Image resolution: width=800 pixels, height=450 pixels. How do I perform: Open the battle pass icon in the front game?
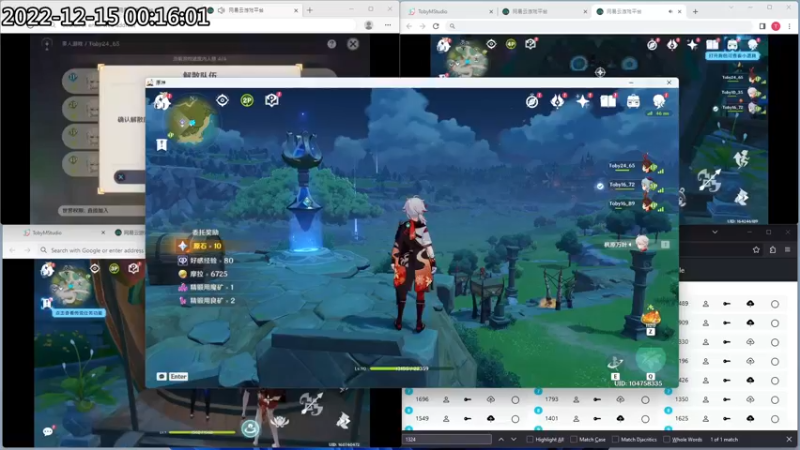557,101
